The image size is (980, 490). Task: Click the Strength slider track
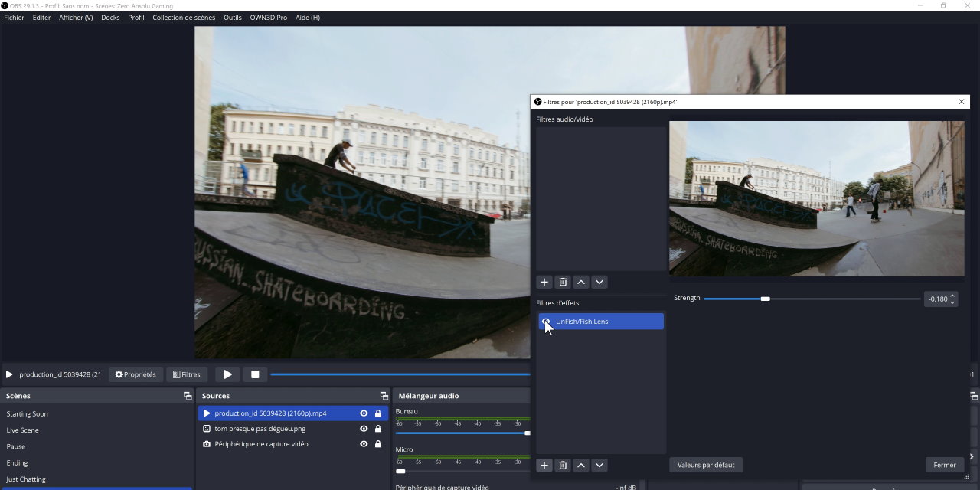pyautogui.click(x=842, y=299)
